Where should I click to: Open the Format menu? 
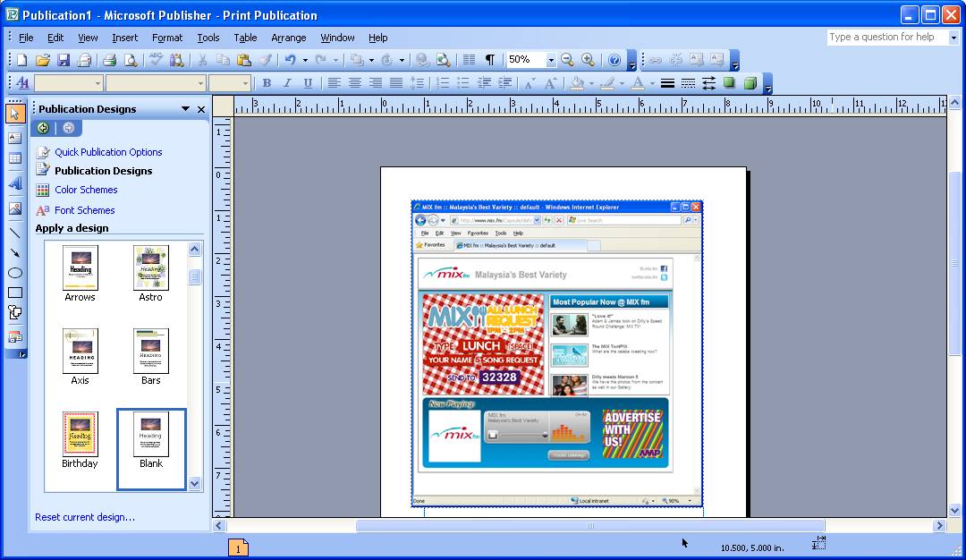point(167,38)
